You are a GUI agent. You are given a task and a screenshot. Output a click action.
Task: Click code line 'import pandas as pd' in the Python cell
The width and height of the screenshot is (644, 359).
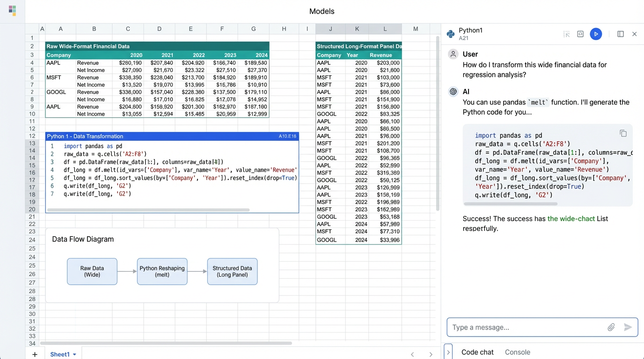pyautogui.click(x=93, y=146)
